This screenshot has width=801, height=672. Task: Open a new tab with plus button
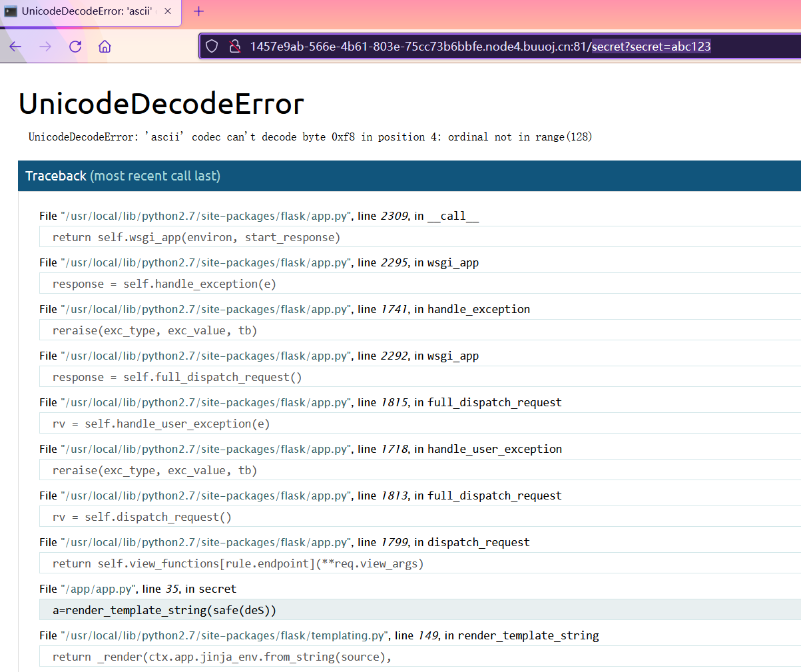[x=198, y=11]
